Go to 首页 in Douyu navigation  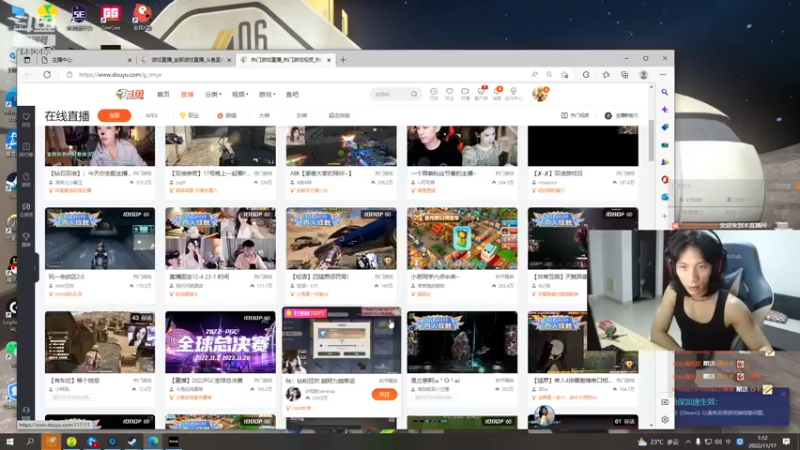pos(163,94)
